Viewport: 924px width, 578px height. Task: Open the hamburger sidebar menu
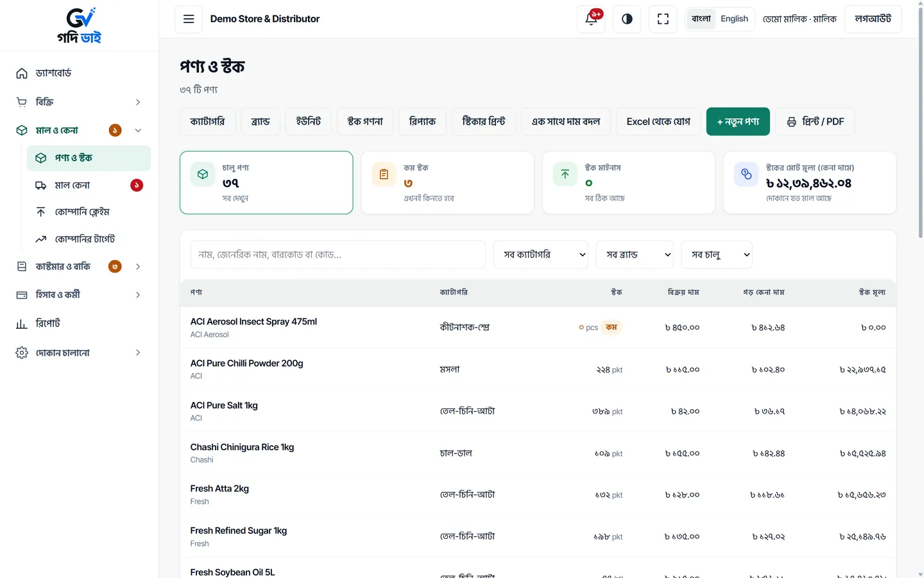(x=189, y=19)
